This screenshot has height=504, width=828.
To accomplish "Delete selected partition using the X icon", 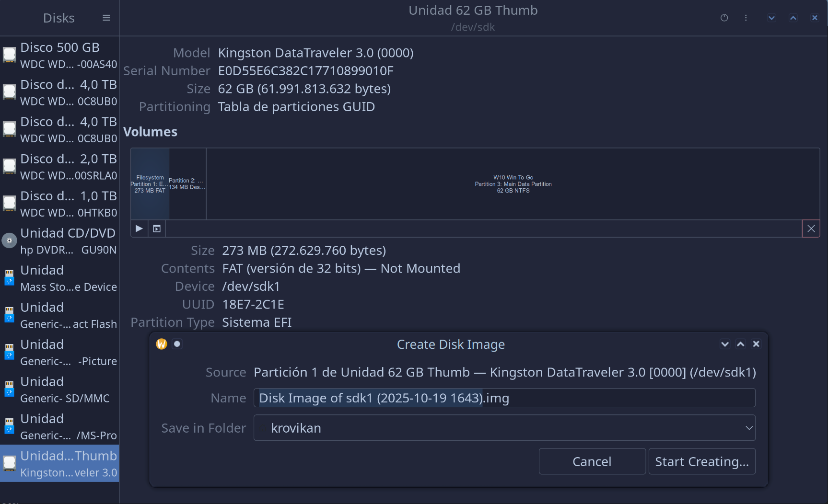I will tap(811, 229).
